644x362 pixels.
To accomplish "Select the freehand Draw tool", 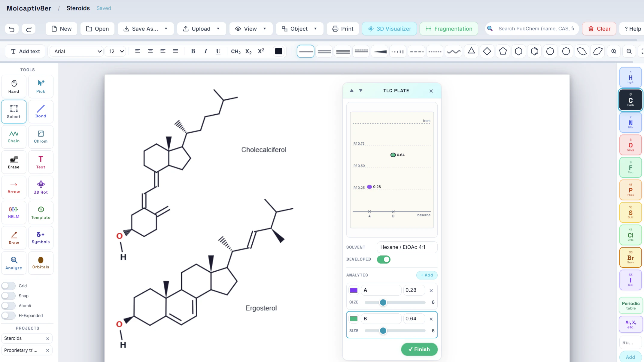I will (14, 238).
